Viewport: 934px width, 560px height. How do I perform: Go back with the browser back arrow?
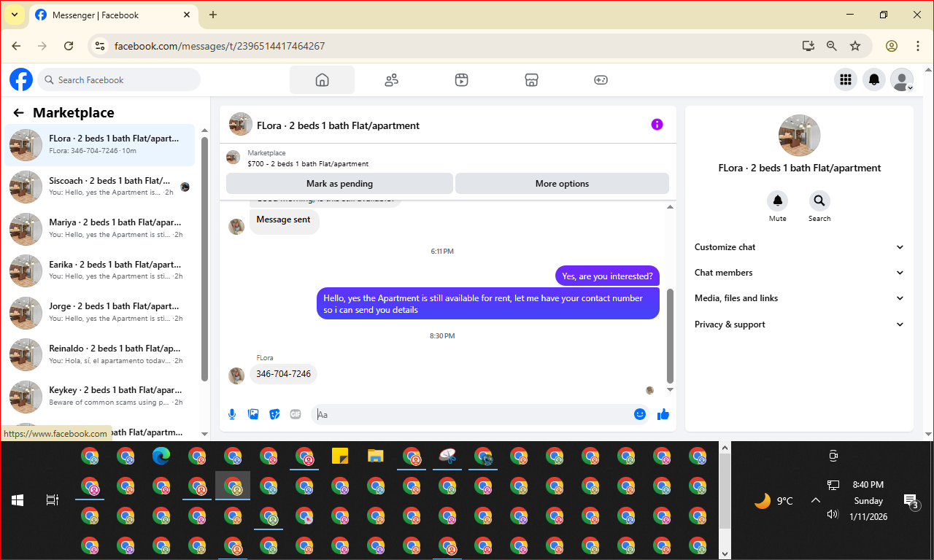pos(16,46)
